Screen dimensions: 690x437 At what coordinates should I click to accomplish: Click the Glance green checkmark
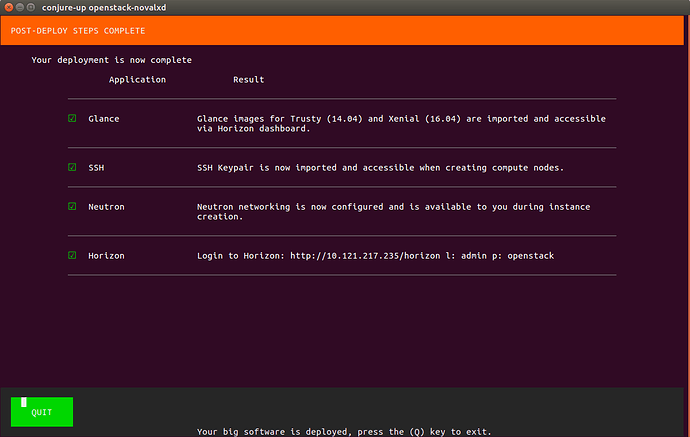point(72,118)
